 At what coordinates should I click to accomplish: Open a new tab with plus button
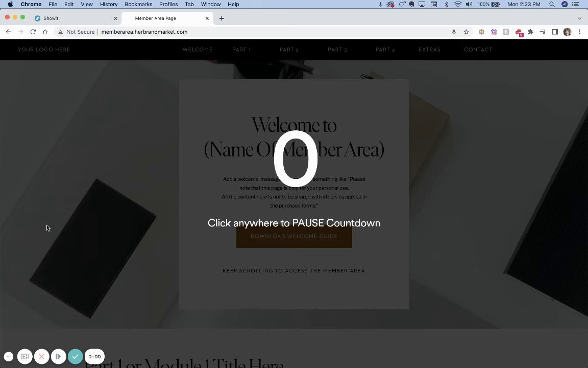pyautogui.click(x=222, y=18)
